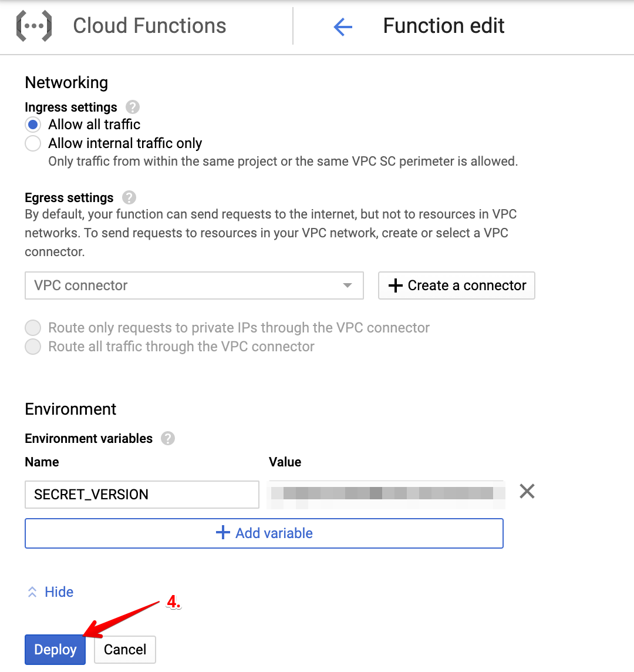Deploy the function

coord(55,650)
